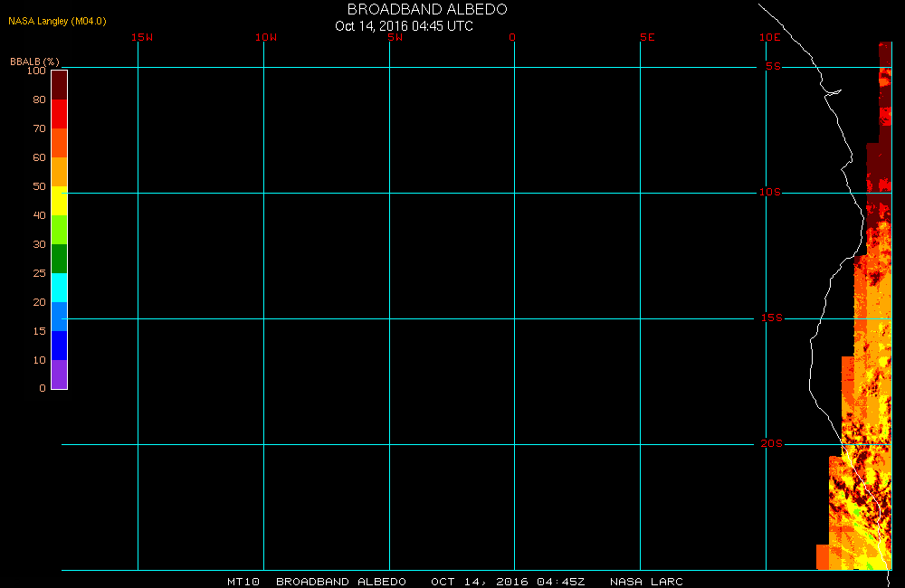Select the light blue 15-20 color band

[x=60, y=317]
